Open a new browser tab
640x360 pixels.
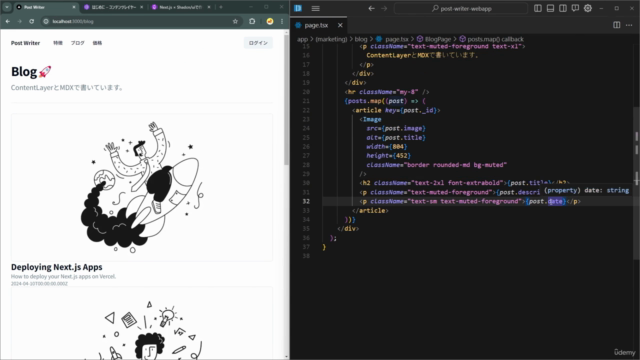221,7
